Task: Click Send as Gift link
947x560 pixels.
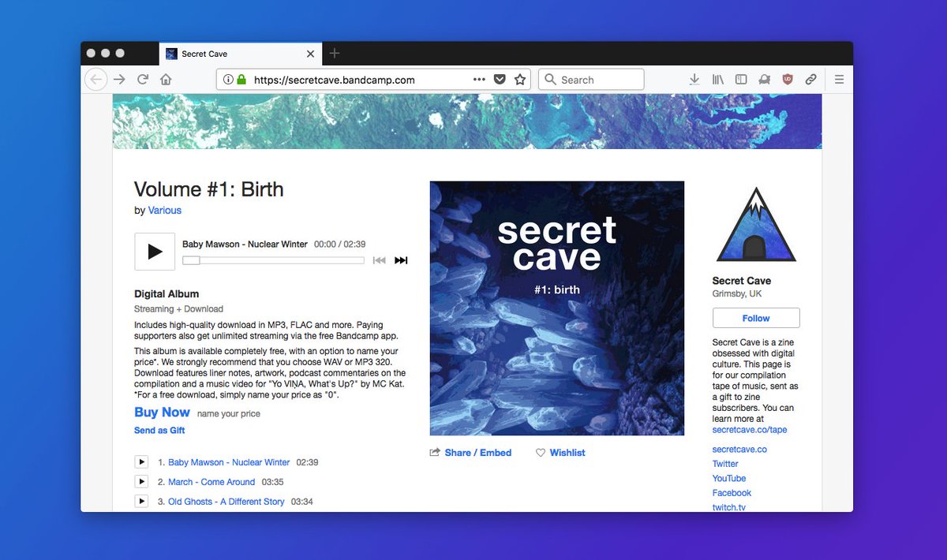Action: point(159,431)
